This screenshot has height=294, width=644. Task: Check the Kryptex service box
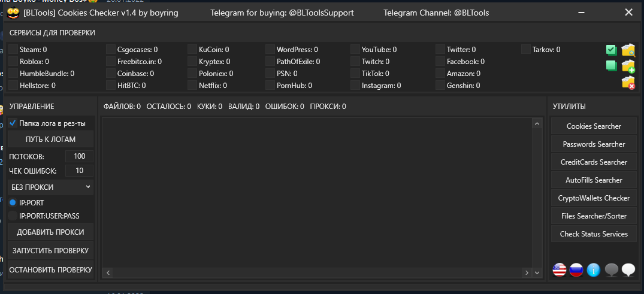click(x=192, y=62)
